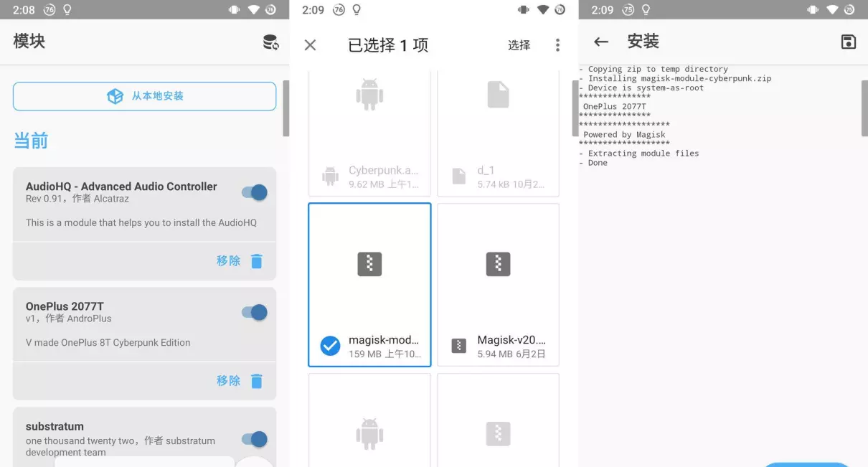The width and height of the screenshot is (868, 467).
Task: Open the module repository sync icon
Action: click(271, 42)
